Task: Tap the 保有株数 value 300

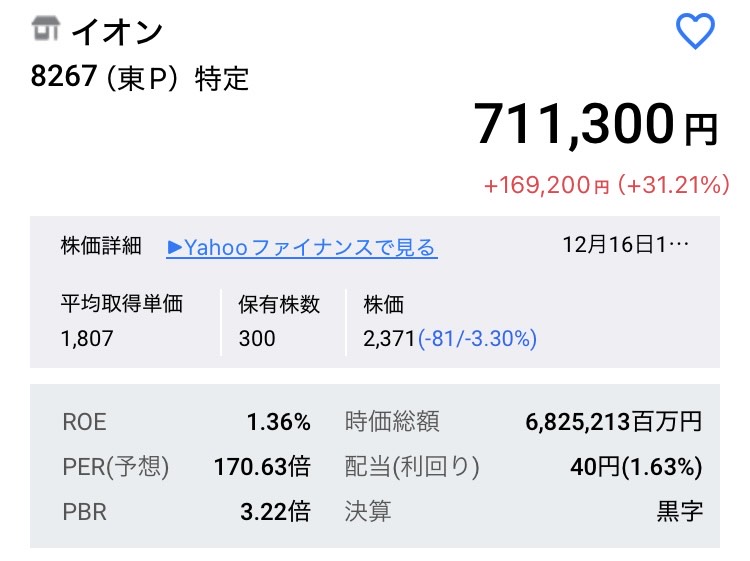Action: (x=257, y=338)
